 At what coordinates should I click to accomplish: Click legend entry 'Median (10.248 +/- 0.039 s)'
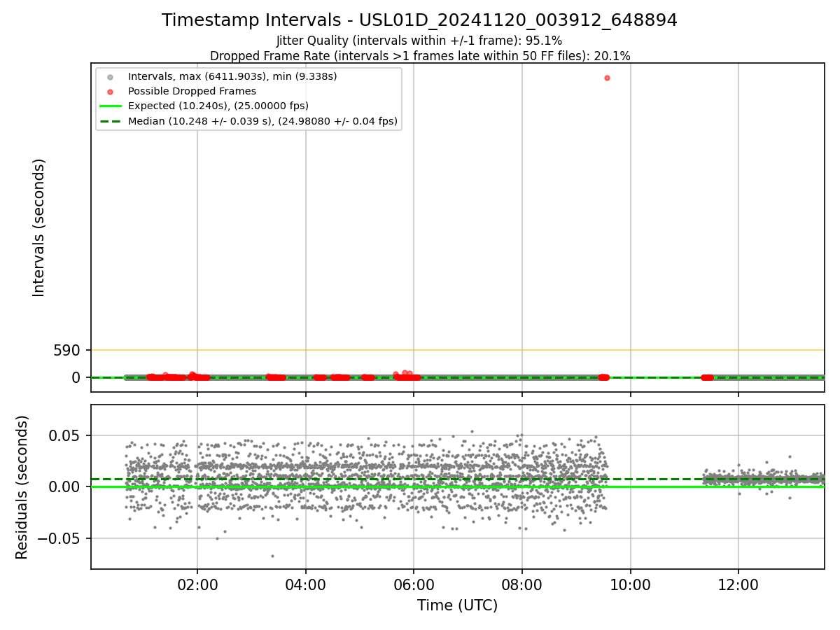point(262,121)
